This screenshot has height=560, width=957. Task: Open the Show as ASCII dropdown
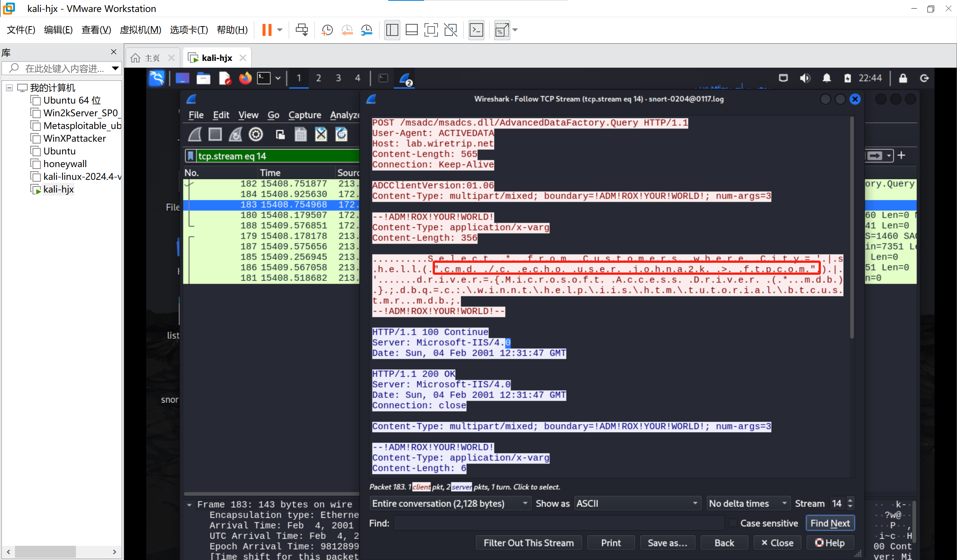tap(637, 503)
